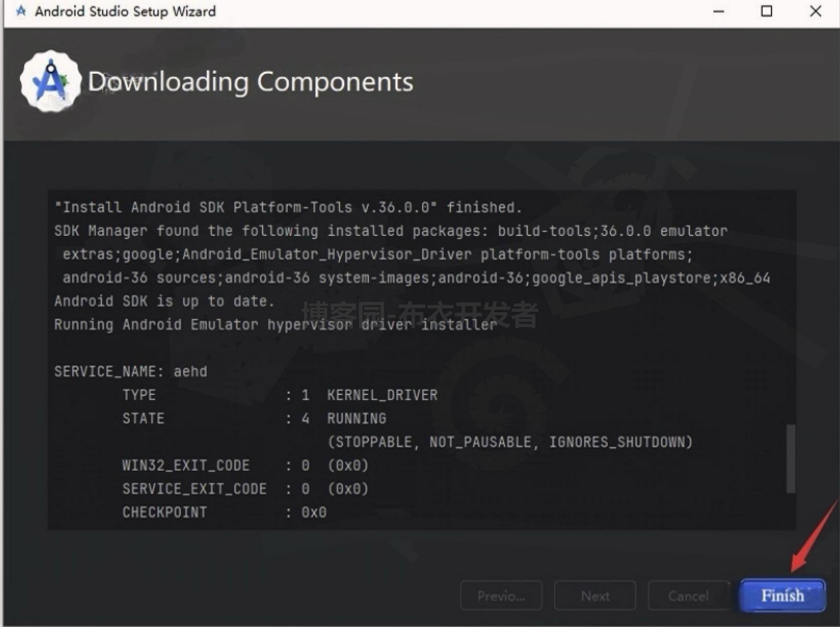840x627 pixels.
Task: Click the disabled Next button
Action: (x=595, y=596)
